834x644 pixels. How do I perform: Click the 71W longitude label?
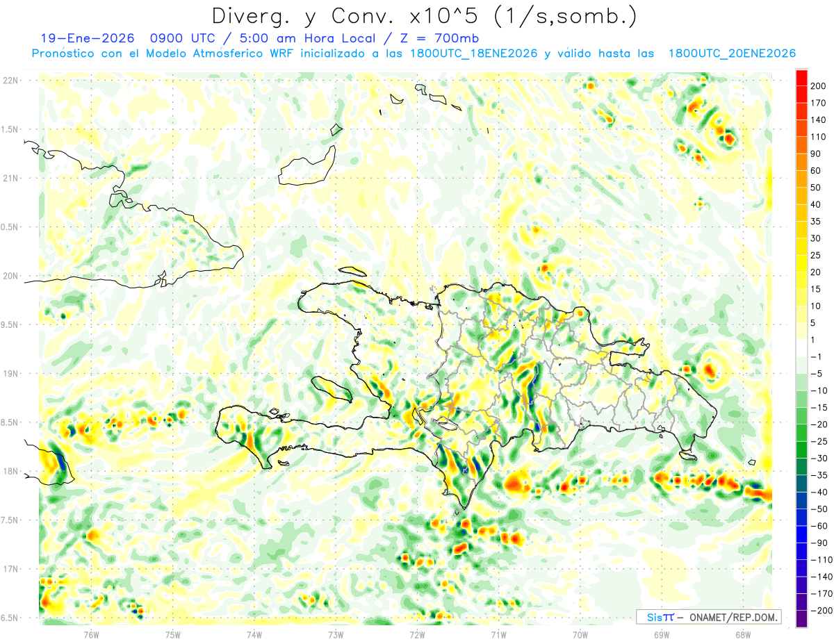pos(498,634)
